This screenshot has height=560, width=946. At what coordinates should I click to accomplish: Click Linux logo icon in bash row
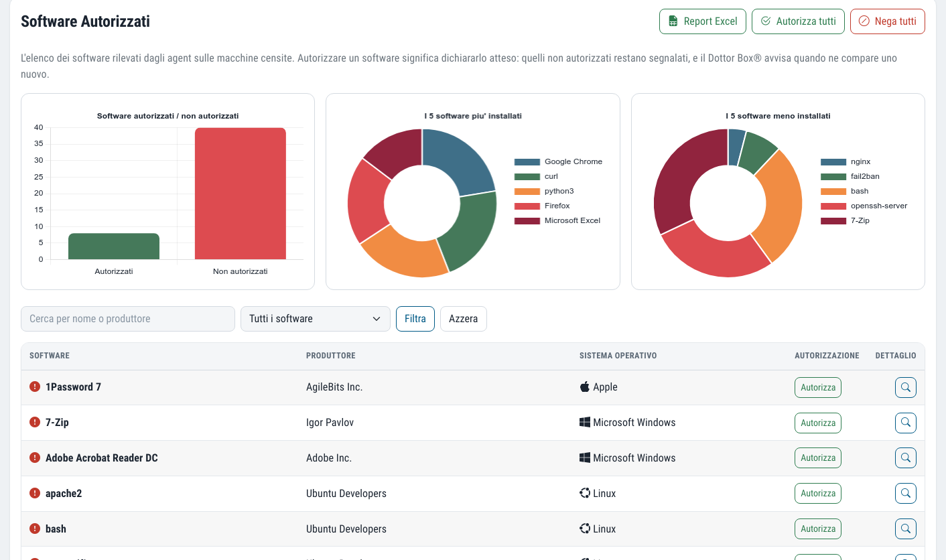[x=585, y=529]
